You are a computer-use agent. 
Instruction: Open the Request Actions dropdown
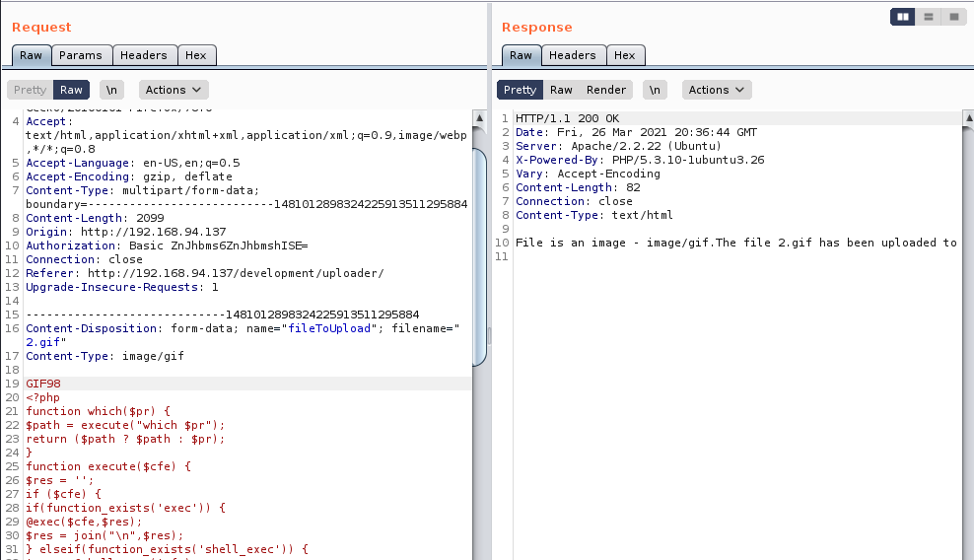(174, 90)
